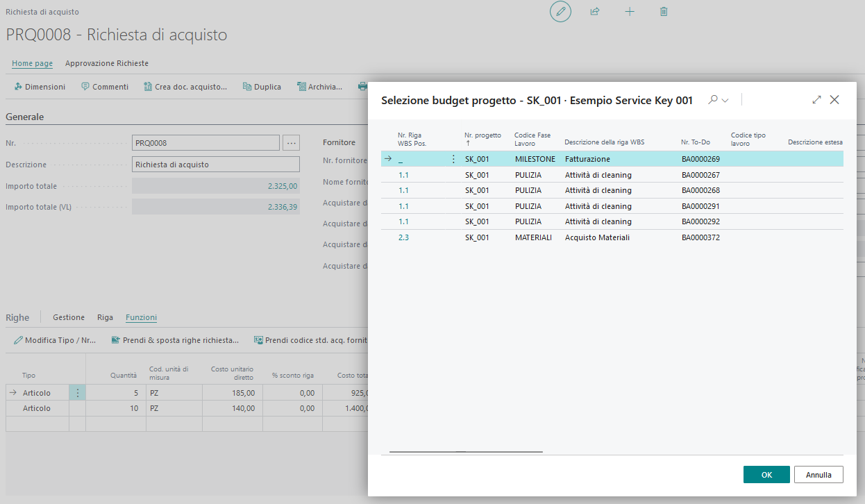Image resolution: width=865 pixels, height=504 pixels.
Task: Click Duplica in the toolbar
Action: coord(262,87)
